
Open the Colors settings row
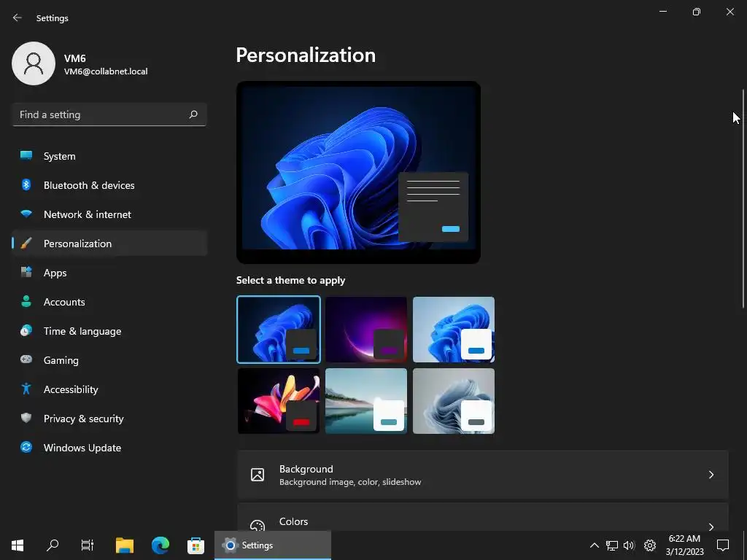(483, 518)
